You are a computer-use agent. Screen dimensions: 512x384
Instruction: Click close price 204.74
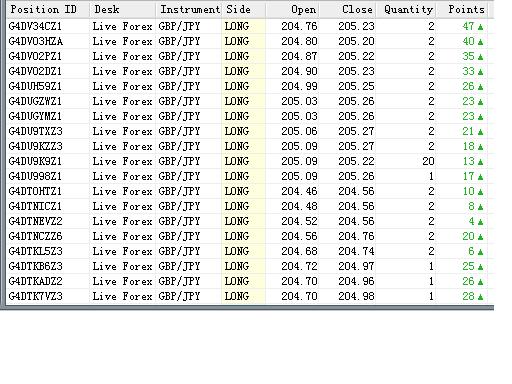coord(356,251)
